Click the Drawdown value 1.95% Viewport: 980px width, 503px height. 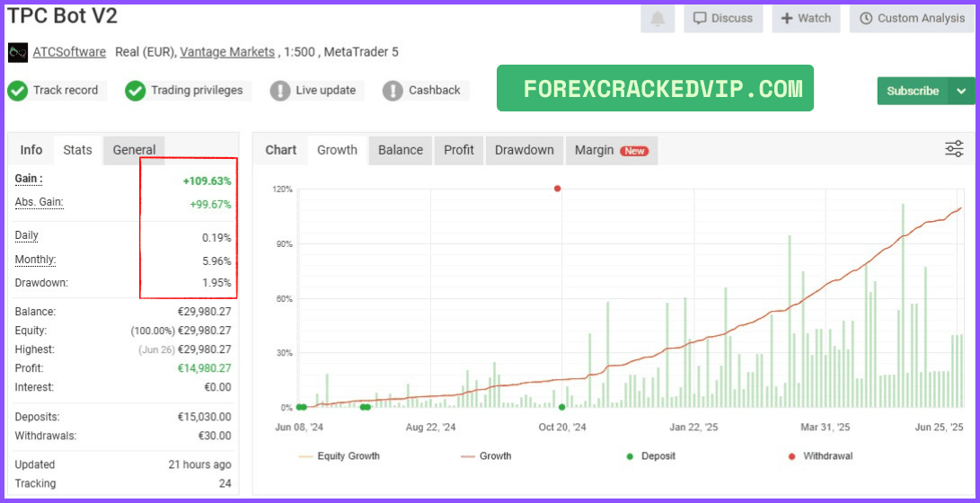pyautogui.click(x=216, y=283)
